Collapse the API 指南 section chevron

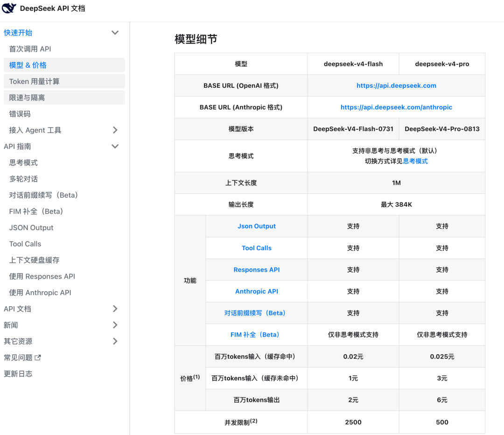point(115,146)
